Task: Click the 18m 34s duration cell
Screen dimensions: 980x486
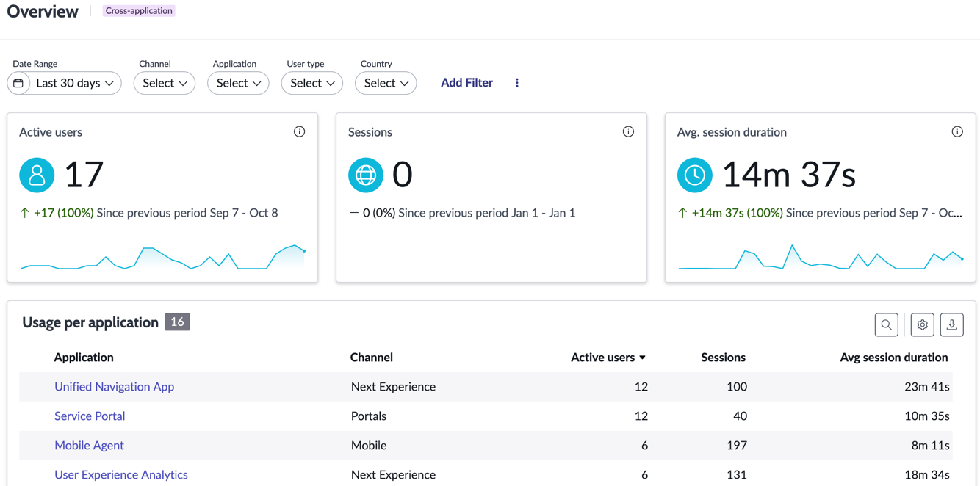Action: click(x=927, y=474)
